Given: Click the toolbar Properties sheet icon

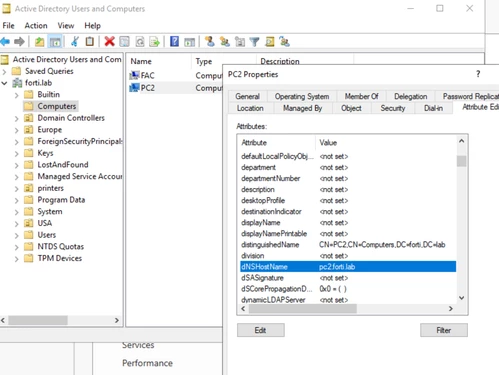Looking at the screenshot, I should tap(124, 42).
